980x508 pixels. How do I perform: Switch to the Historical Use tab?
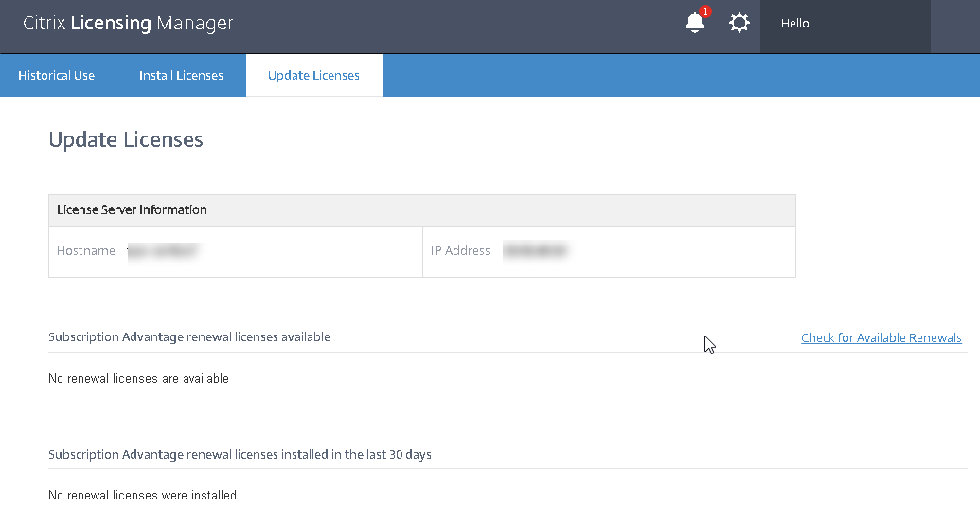pos(57,76)
